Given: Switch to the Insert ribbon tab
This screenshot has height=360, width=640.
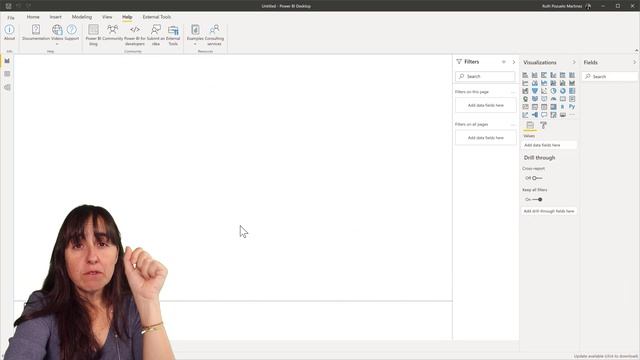Looking at the screenshot, I should [x=56, y=17].
